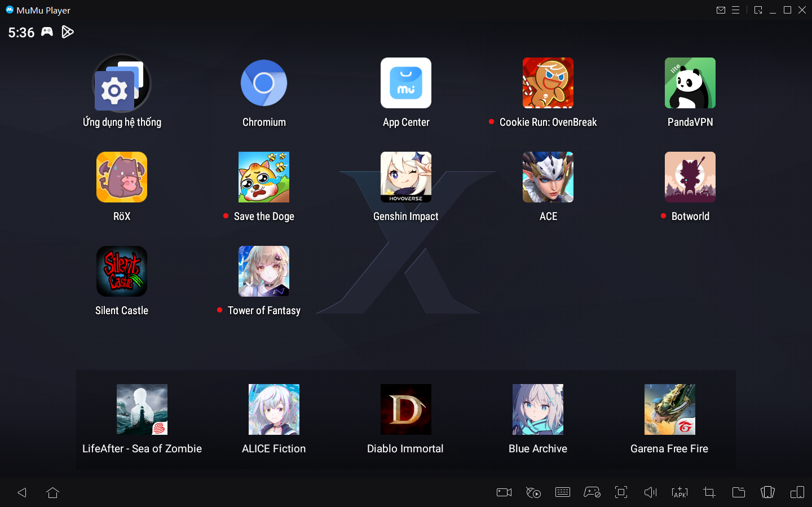Click the volume speaker icon
The height and width of the screenshot is (507, 812).
click(650, 492)
